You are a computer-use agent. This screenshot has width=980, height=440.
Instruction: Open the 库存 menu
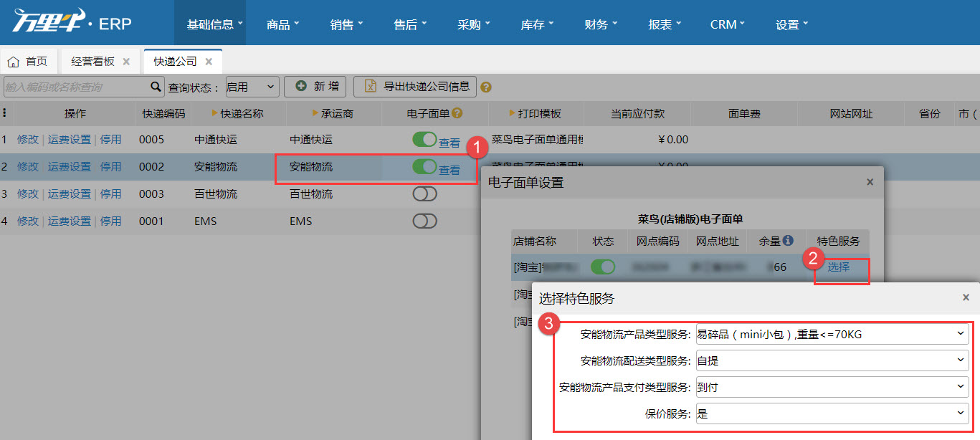(x=537, y=24)
